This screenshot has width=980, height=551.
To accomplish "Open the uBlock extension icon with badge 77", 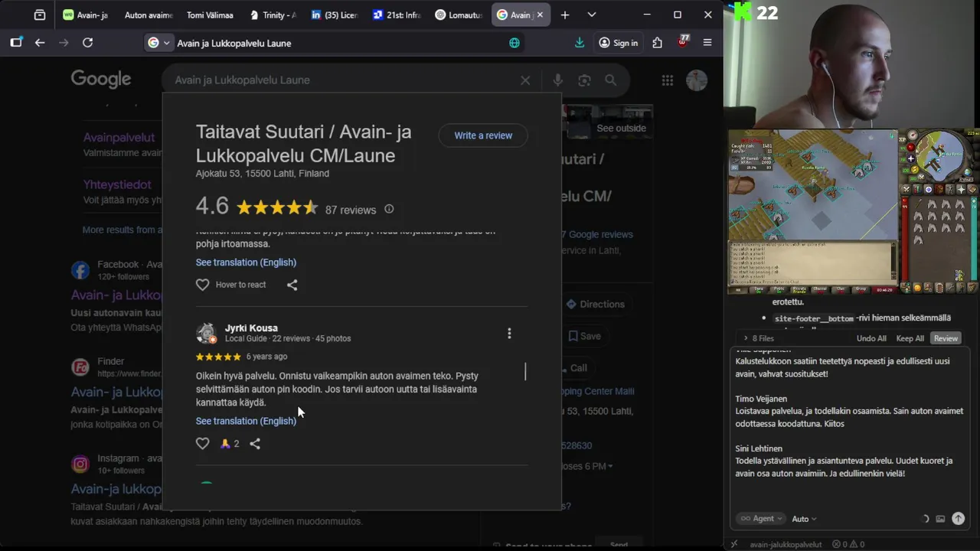I will (683, 41).
